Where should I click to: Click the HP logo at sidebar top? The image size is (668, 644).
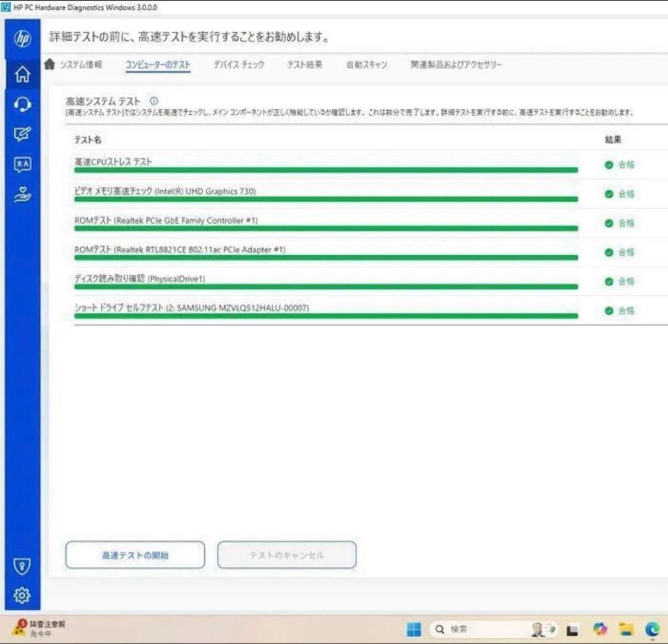(22, 37)
